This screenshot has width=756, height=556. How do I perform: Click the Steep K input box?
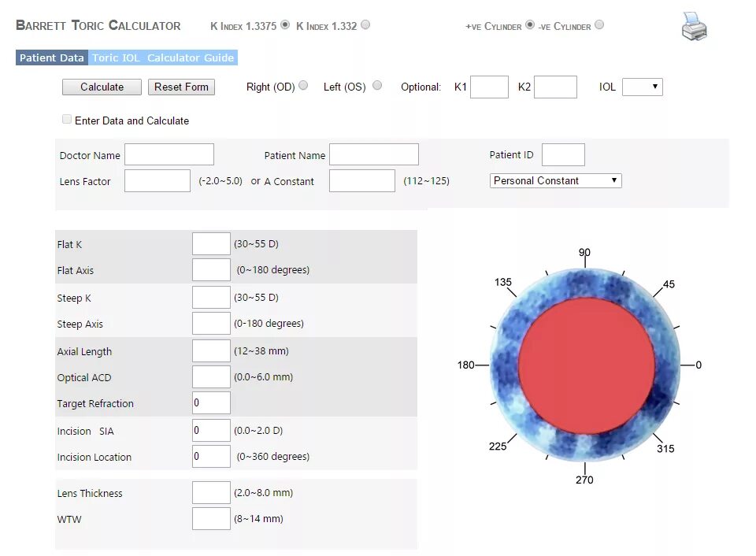click(x=211, y=297)
